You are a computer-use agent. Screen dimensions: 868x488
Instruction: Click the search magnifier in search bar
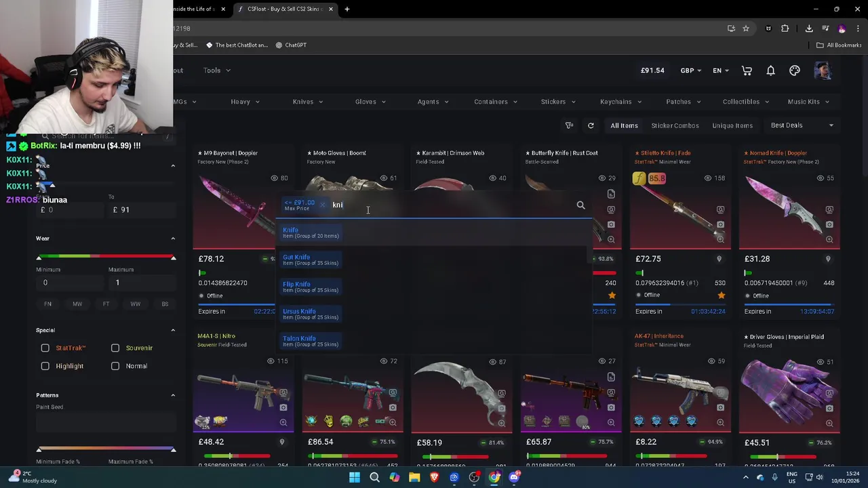(x=580, y=205)
